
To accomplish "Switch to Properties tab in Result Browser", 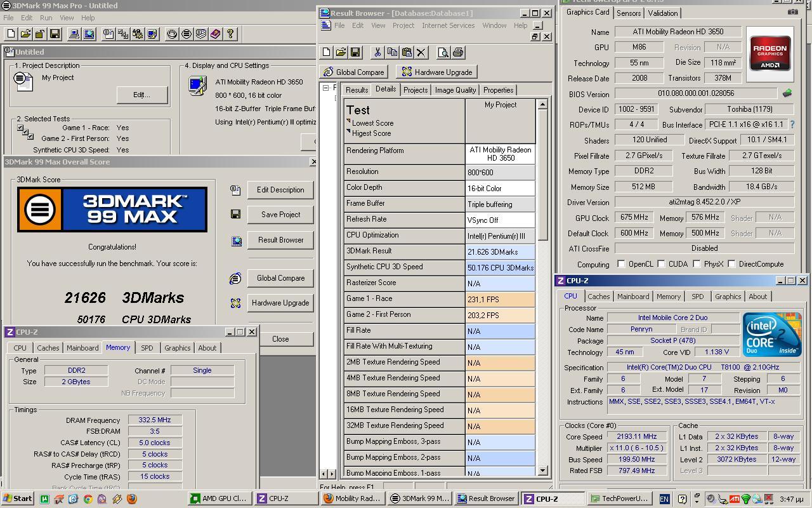I will click(x=498, y=90).
